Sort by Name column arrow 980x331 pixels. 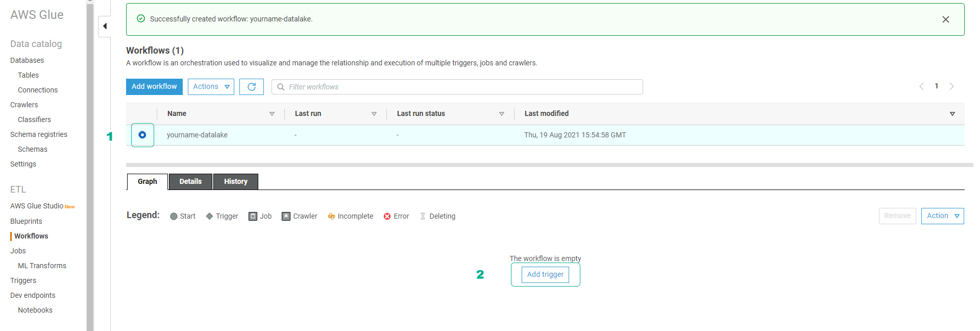pos(272,114)
